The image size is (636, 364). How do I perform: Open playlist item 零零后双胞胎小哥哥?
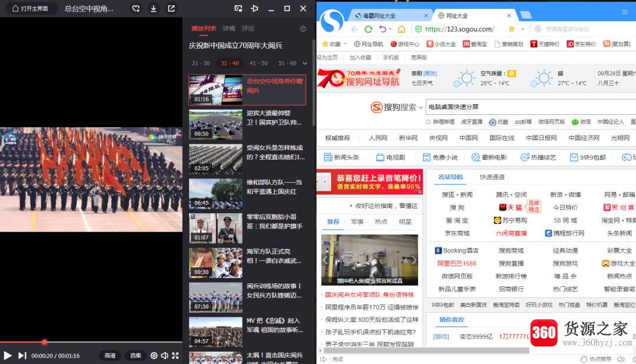pyautogui.click(x=247, y=228)
